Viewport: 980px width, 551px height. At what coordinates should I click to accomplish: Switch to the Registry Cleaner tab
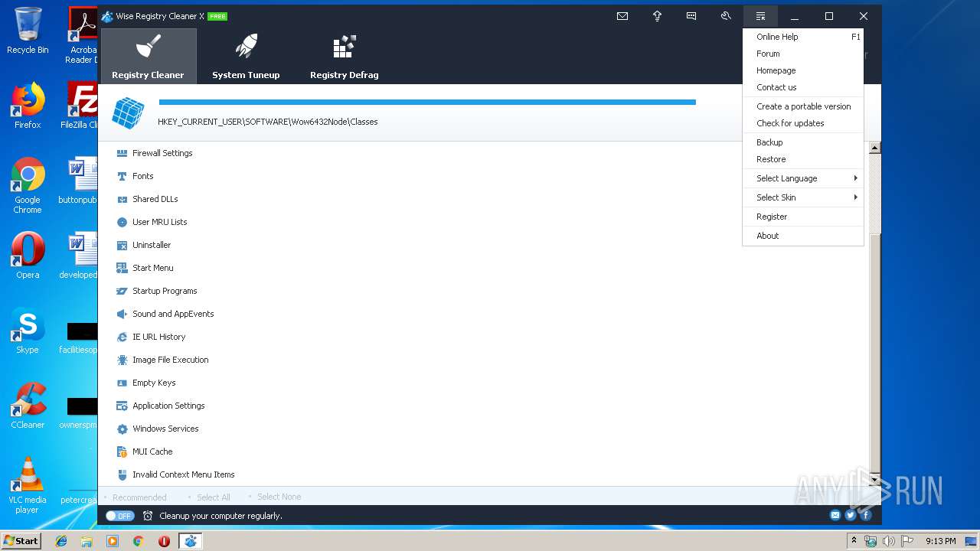tap(148, 56)
